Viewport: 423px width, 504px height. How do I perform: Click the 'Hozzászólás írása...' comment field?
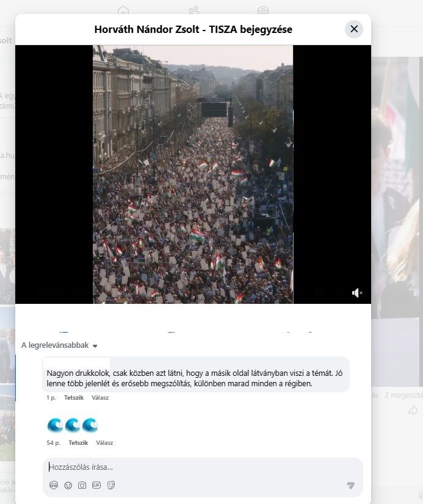coord(203,467)
